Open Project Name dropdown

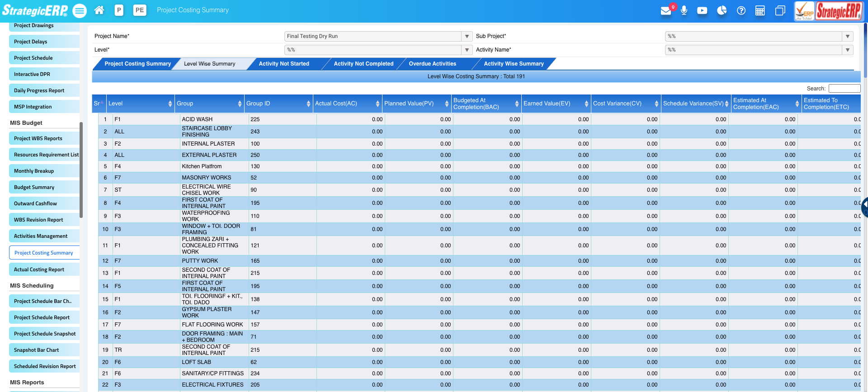click(x=467, y=36)
